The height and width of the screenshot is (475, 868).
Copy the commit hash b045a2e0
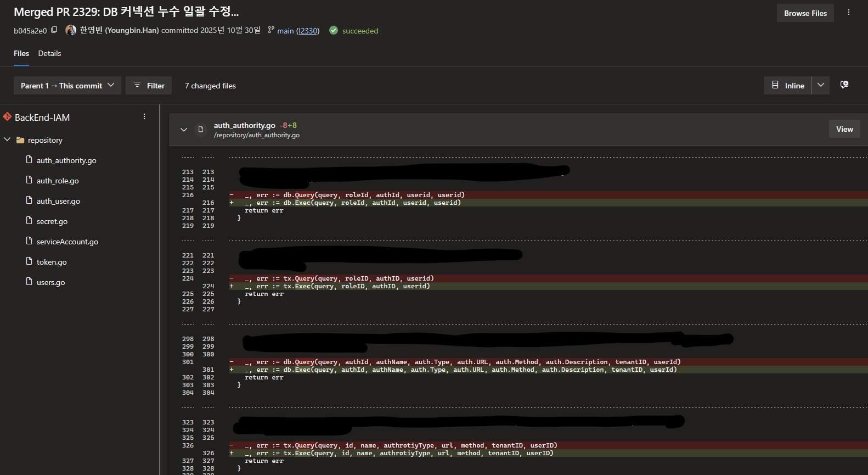tap(54, 30)
